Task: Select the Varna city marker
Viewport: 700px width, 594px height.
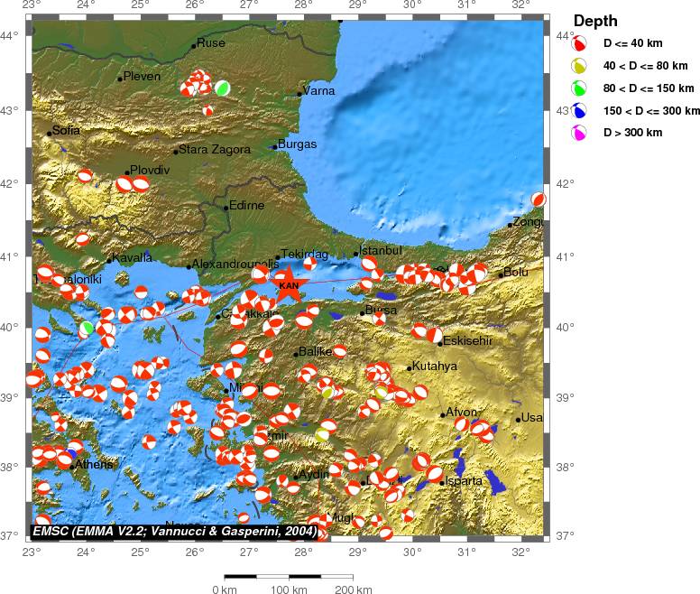Action: coord(299,93)
